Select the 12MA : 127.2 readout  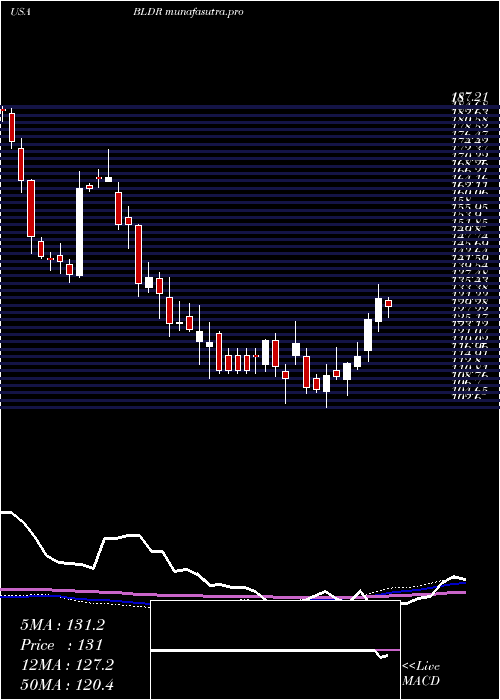(x=67, y=665)
